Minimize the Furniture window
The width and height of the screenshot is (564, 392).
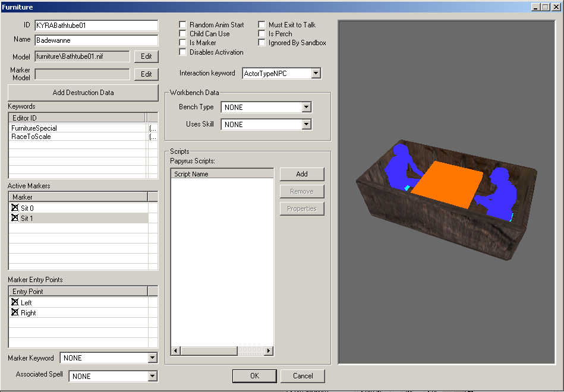(x=535, y=7)
